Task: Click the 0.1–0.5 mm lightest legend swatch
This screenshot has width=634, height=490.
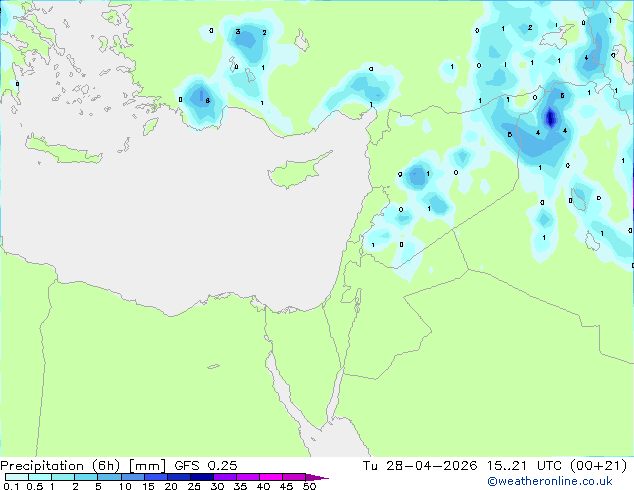Action: (x=17, y=477)
